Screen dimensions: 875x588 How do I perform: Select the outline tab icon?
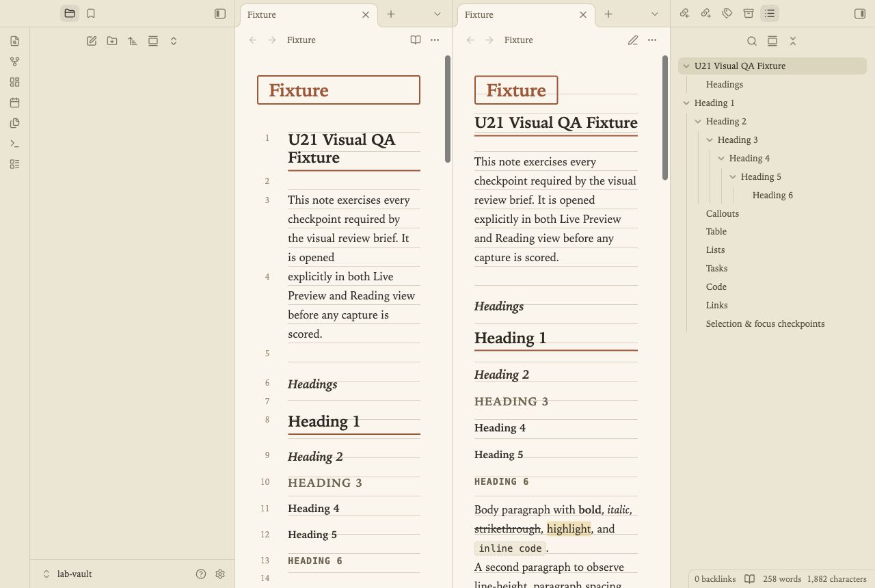770,14
